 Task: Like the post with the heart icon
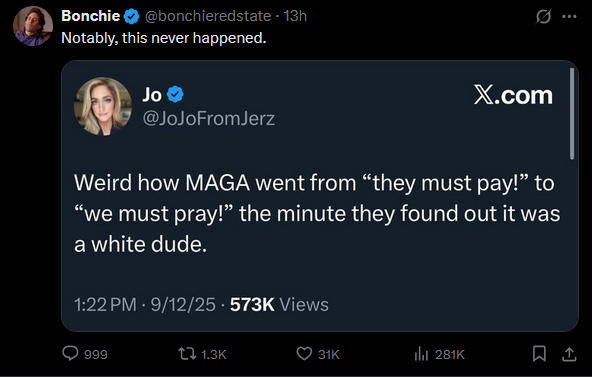(304, 354)
